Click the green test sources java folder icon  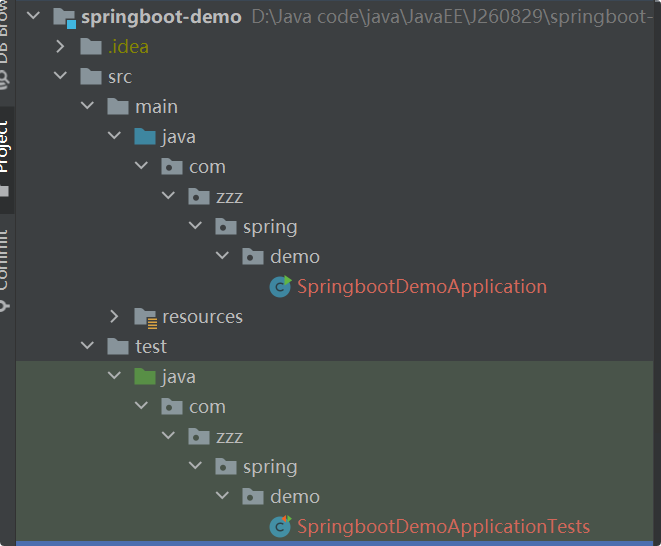[x=145, y=377]
